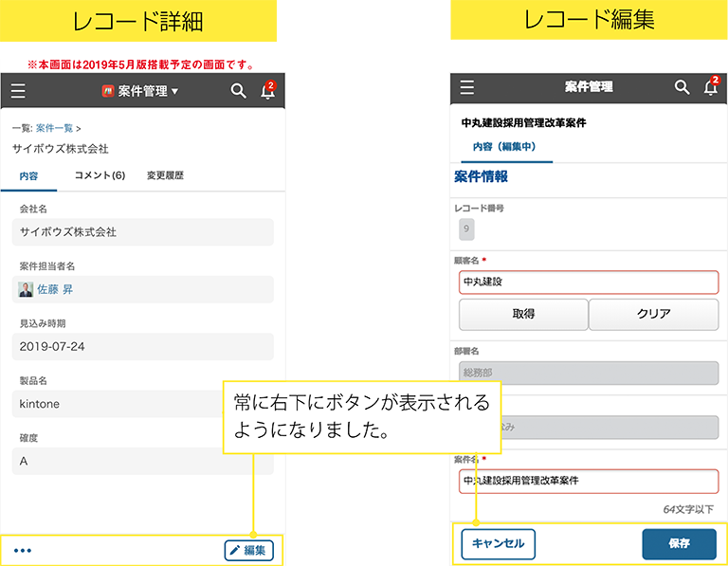Open notifications bell in record edit header
The image size is (728, 566).
pos(711,86)
